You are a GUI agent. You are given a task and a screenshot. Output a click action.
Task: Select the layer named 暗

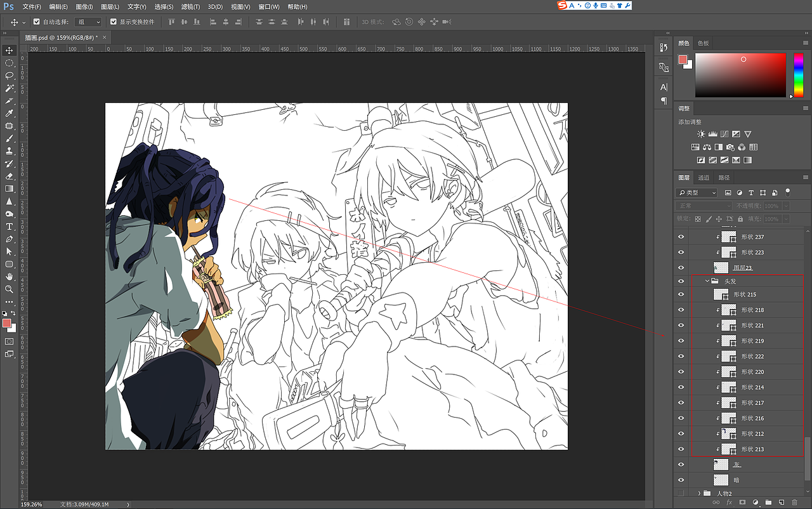[x=747, y=480]
